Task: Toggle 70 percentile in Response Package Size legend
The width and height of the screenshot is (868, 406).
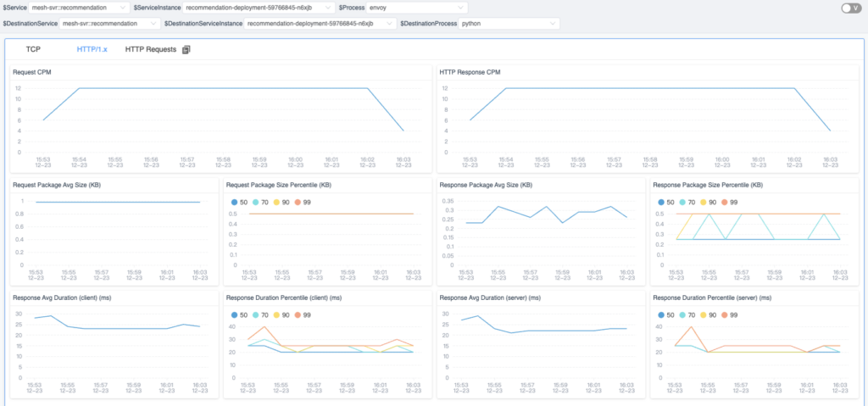Action: (687, 203)
